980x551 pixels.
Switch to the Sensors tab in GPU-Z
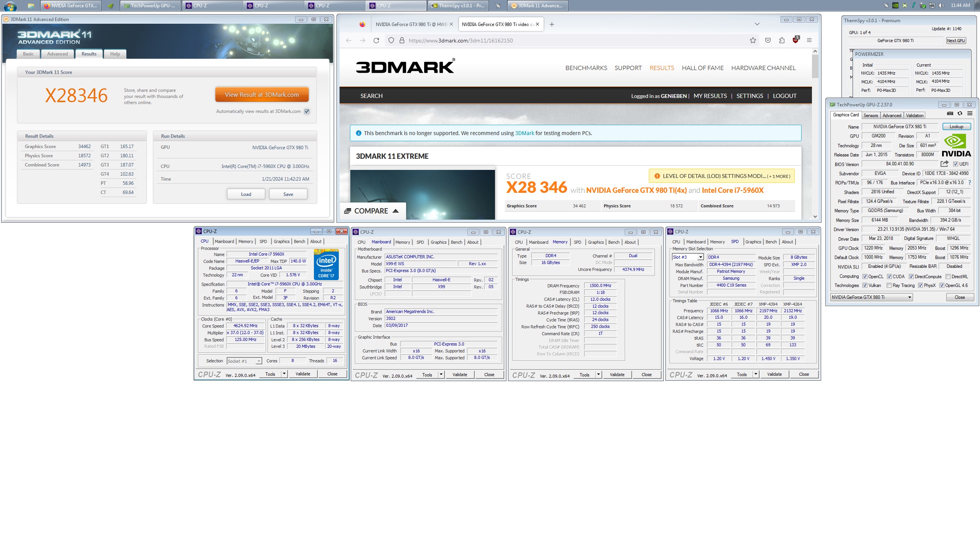pyautogui.click(x=871, y=116)
